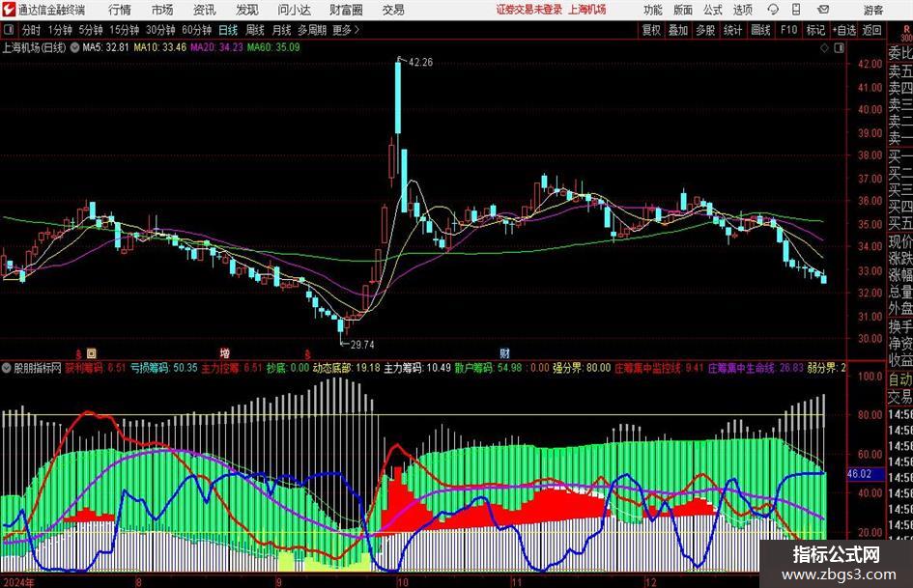Click the MA60: 35.09 value
This screenshot has height=588, width=913.
pos(273,47)
